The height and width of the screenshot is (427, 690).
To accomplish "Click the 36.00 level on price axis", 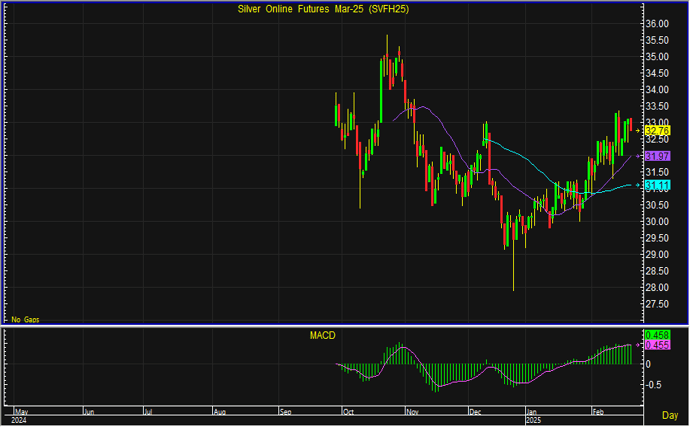I will coord(657,24).
